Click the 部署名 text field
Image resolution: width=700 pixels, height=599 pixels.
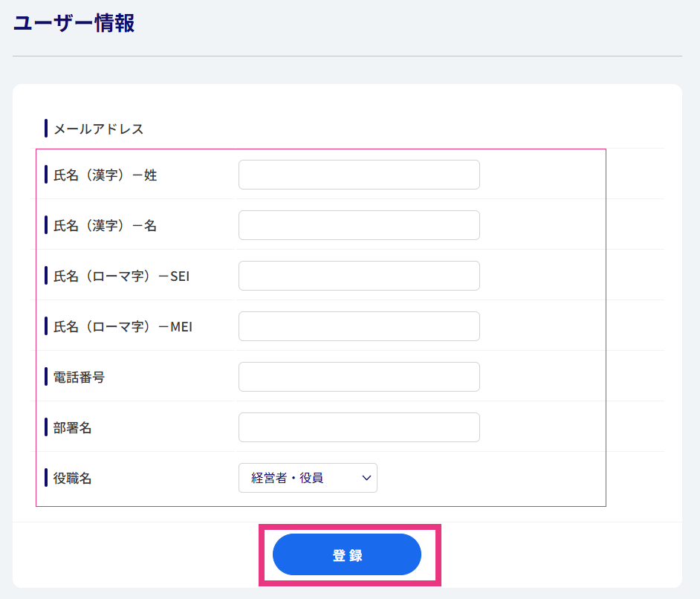point(359,427)
